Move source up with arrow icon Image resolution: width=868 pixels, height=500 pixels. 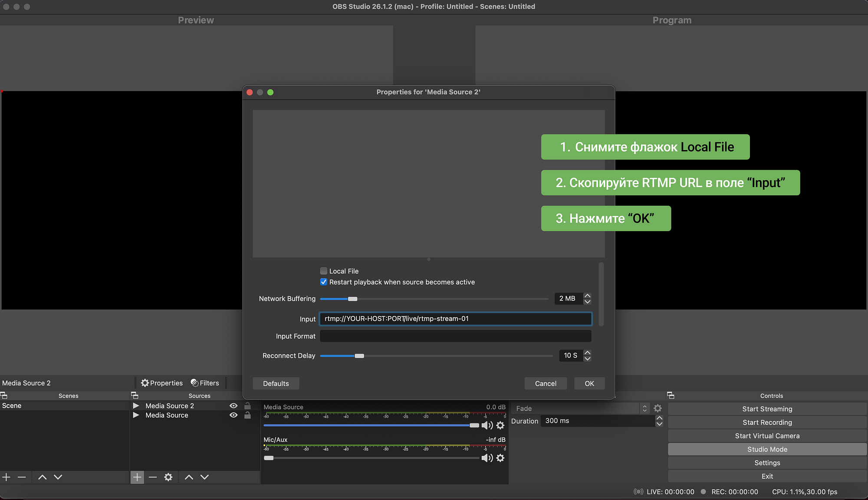189,477
